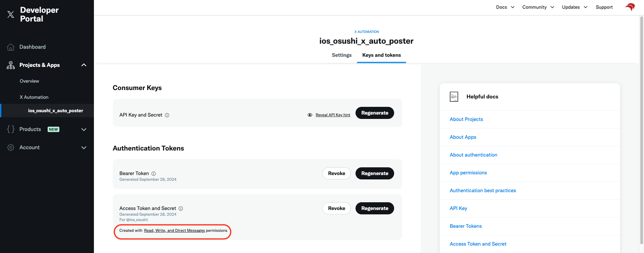The height and width of the screenshot is (253, 644).
Task: Open the Updates dropdown menu
Action: pyautogui.click(x=575, y=7)
